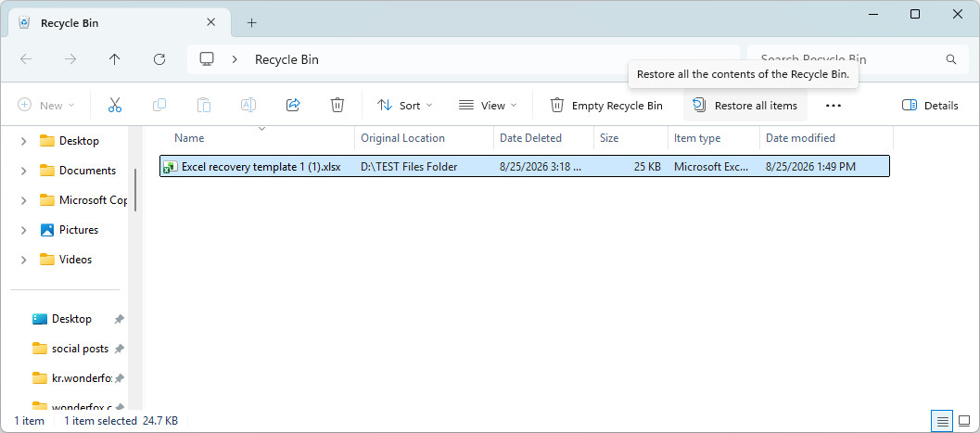This screenshot has width=980, height=433.
Task: Switch to large thumbnails view icon
Action: (964, 421)
